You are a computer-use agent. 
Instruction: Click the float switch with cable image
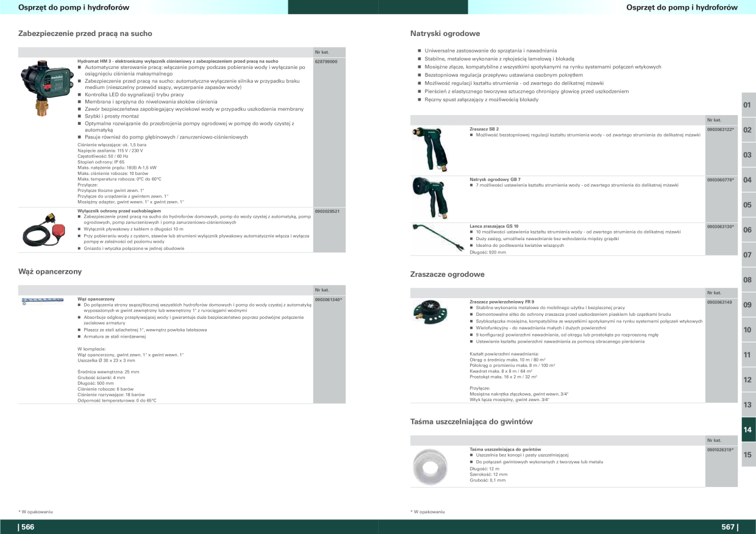43,230
